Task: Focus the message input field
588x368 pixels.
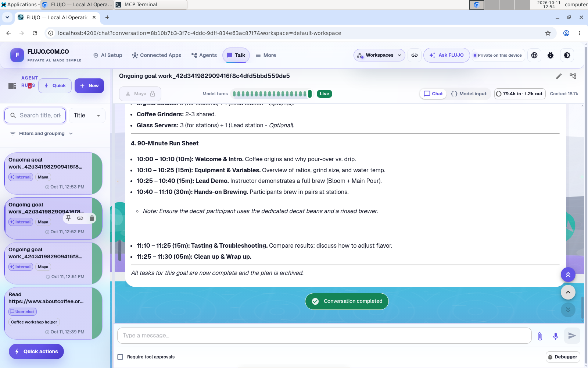Action: coord(324,336)
